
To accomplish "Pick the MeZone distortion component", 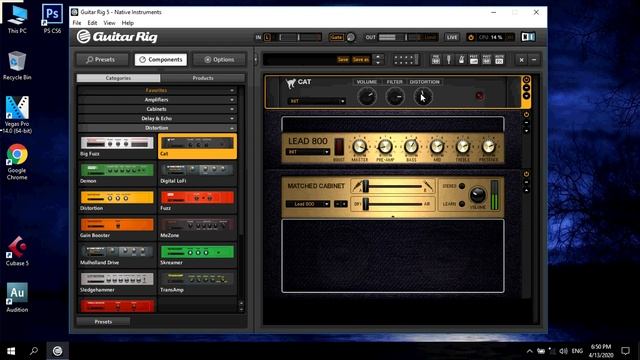I will 197,229.
